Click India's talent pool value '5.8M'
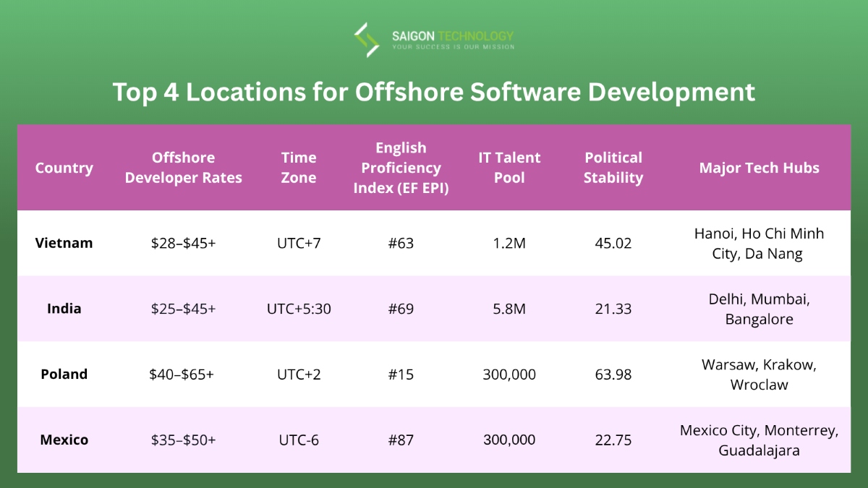The height and width of the screenshot is (488, 868). [509, 309]
